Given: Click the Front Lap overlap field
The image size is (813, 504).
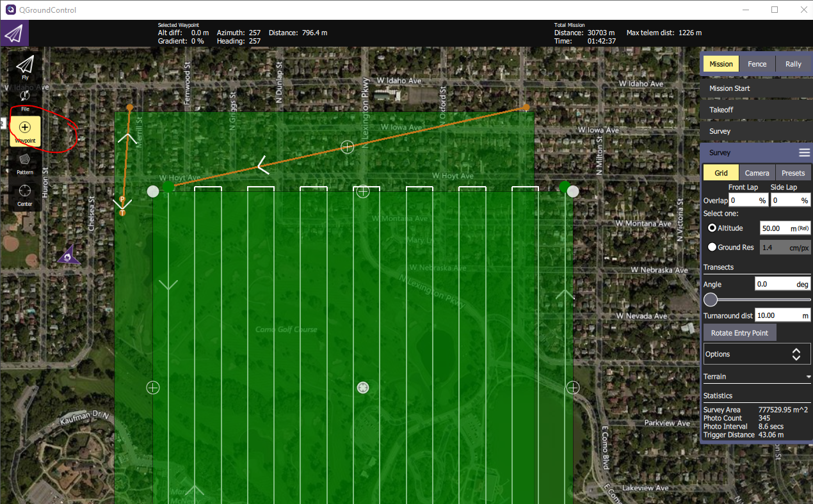Looking at the screenshot, I should (x=749, y=200).
